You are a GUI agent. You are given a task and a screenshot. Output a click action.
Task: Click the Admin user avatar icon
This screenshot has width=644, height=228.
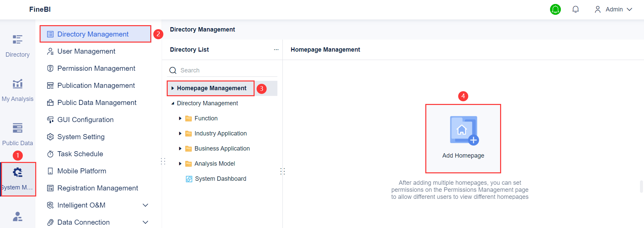(598, 9)
